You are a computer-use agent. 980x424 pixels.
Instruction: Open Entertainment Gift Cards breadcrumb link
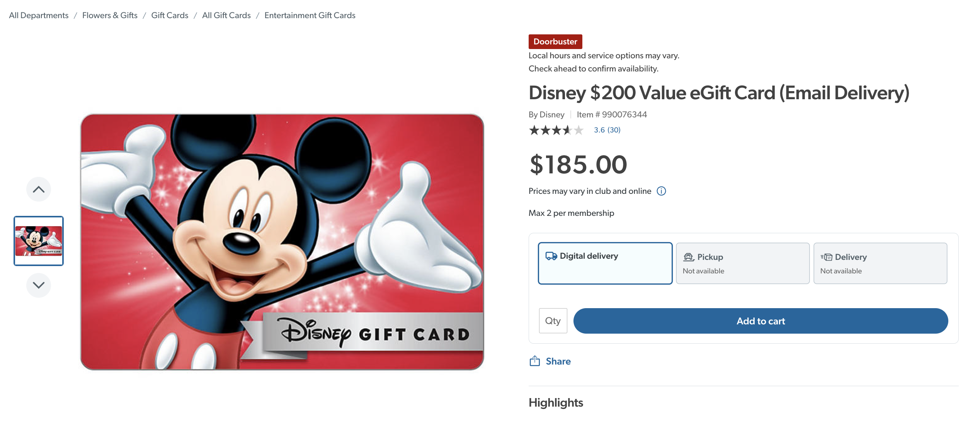[x=310, y=15]
